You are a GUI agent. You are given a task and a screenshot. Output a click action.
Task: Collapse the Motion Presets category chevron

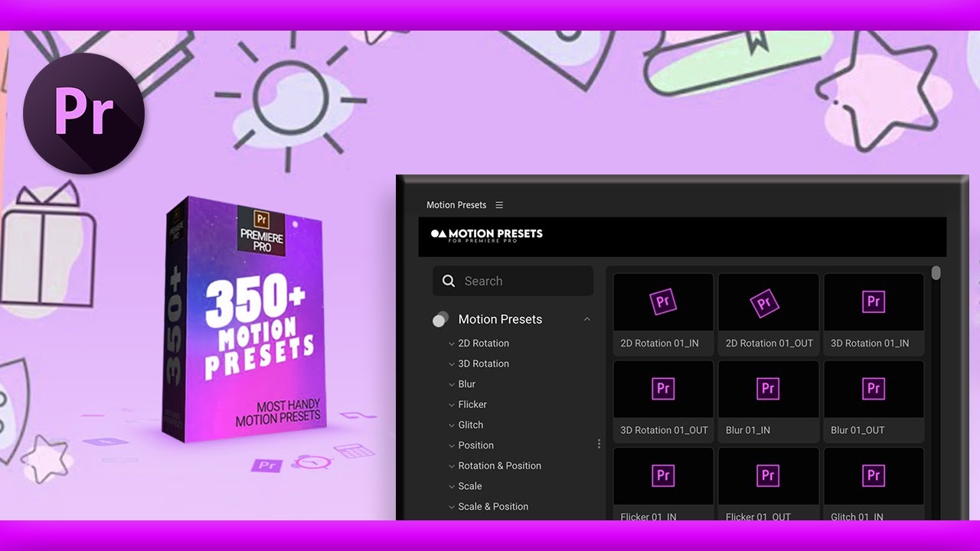click(x=587, y=319)
